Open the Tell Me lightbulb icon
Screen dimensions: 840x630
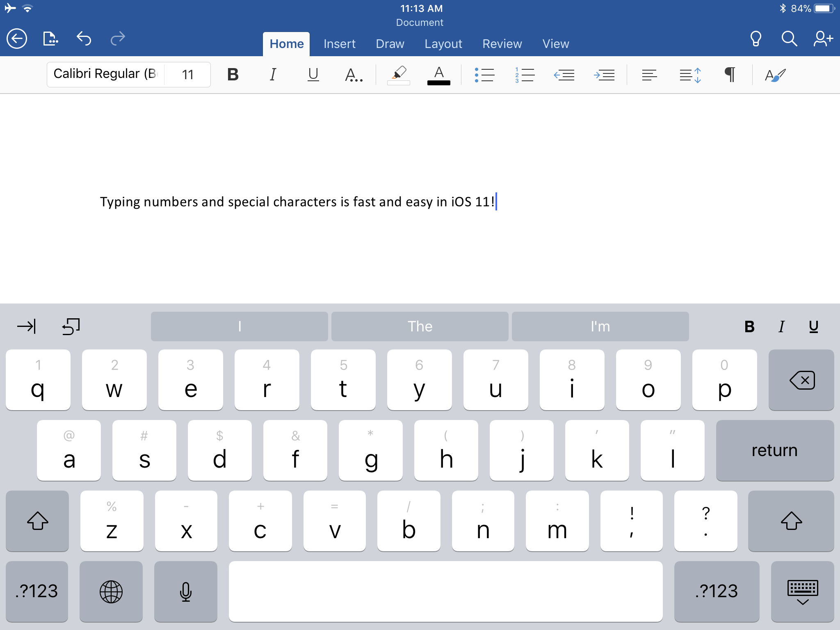(756, 39)
